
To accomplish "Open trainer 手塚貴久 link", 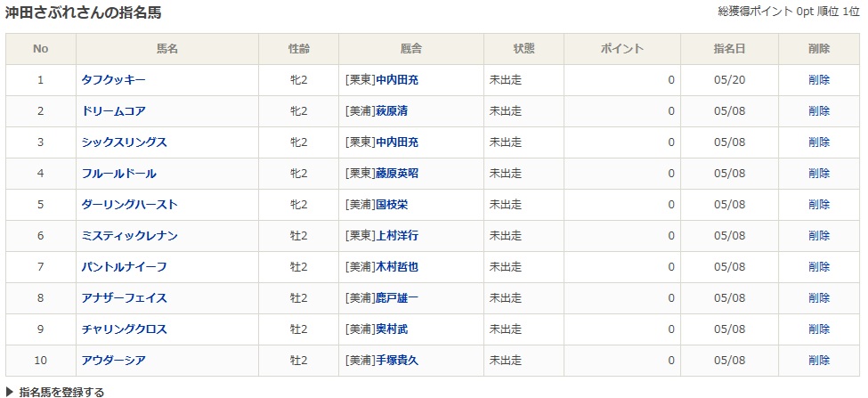I will (397, 361).
